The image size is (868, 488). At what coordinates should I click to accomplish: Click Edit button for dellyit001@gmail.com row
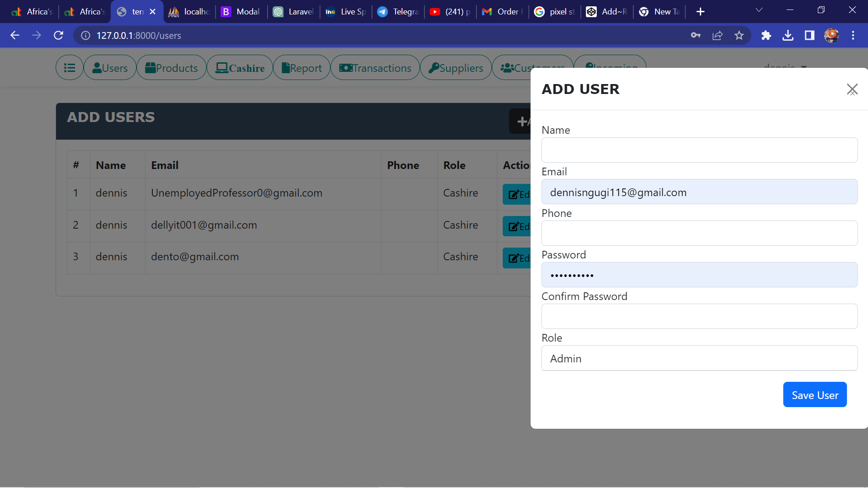click(517, 226)
